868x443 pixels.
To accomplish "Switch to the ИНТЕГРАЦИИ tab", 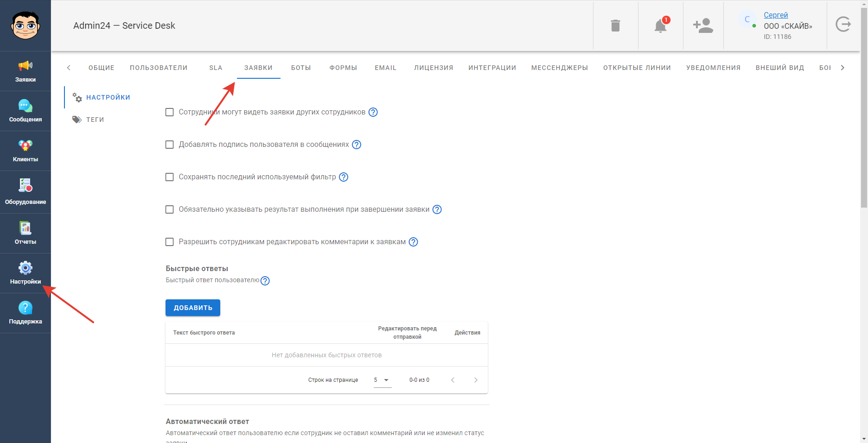I will click(x=492, y=68).
